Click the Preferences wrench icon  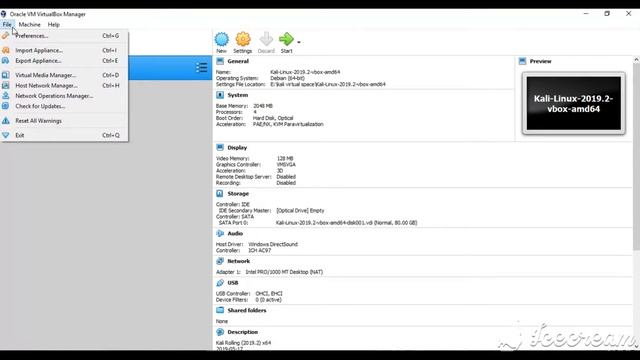[5, 36]
